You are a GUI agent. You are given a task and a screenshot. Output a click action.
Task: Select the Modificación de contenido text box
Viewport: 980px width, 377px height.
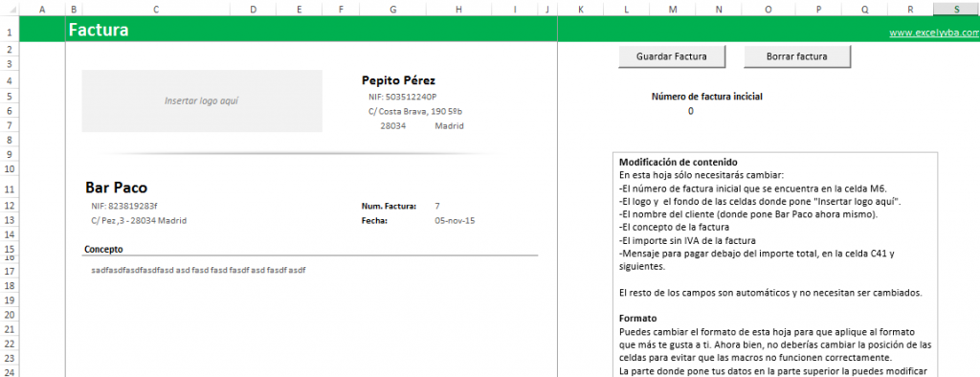tap(775, 264)
